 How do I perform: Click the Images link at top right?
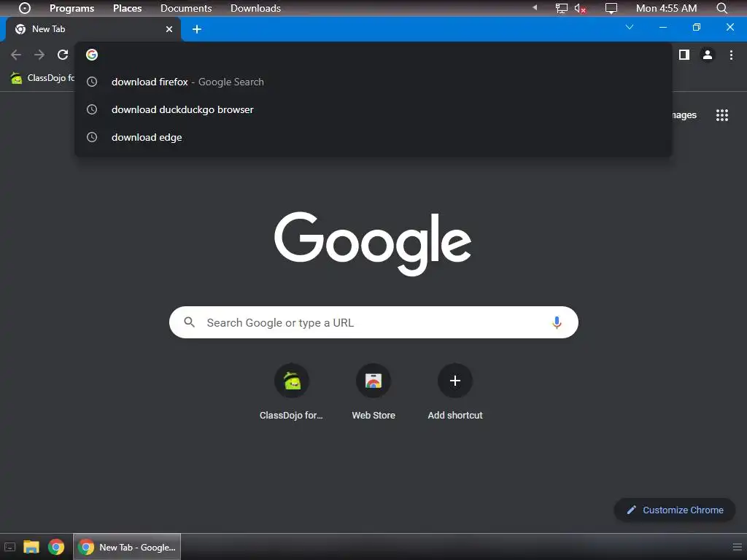pos(684,115)
